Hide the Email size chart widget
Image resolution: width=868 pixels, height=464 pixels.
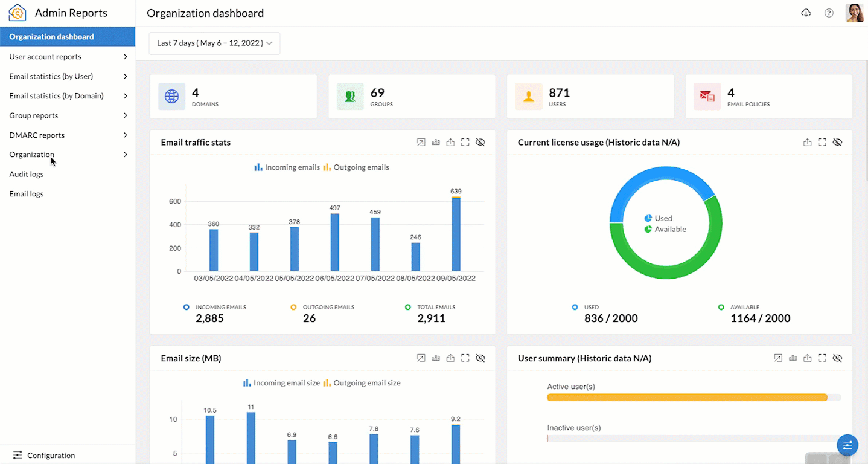click(x=480, y=358)
